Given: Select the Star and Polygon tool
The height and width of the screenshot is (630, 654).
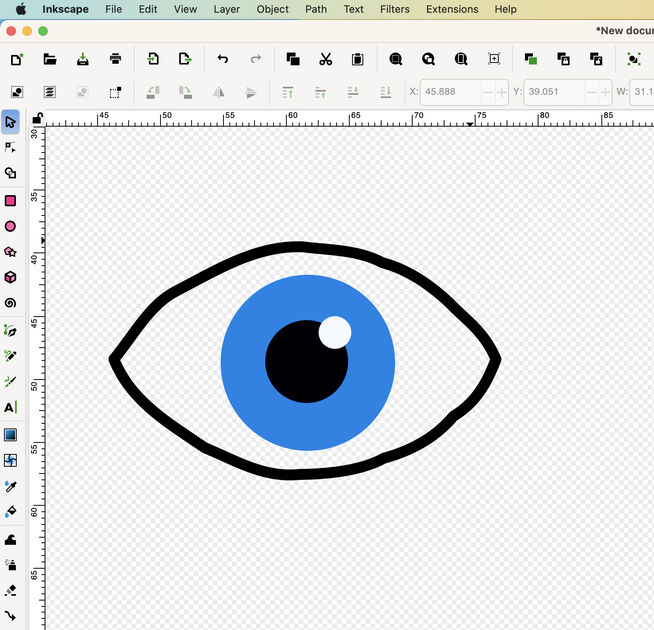Looking at the screenshot, I should click(10, 252).
